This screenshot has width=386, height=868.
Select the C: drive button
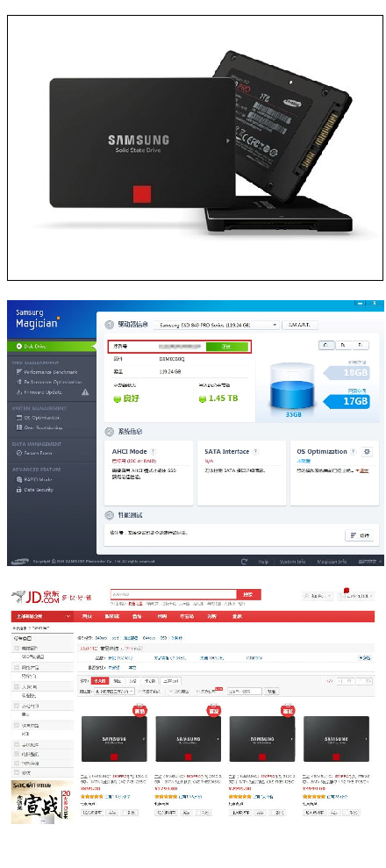click(x=326, y=345)
